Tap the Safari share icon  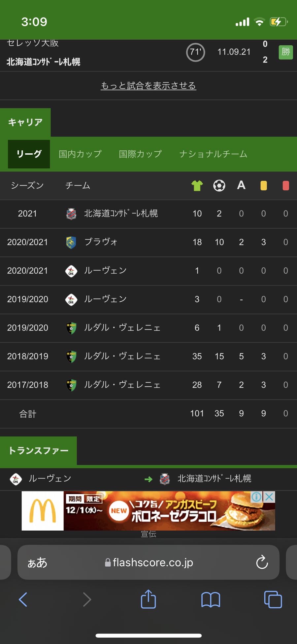[x=148, y=599]
